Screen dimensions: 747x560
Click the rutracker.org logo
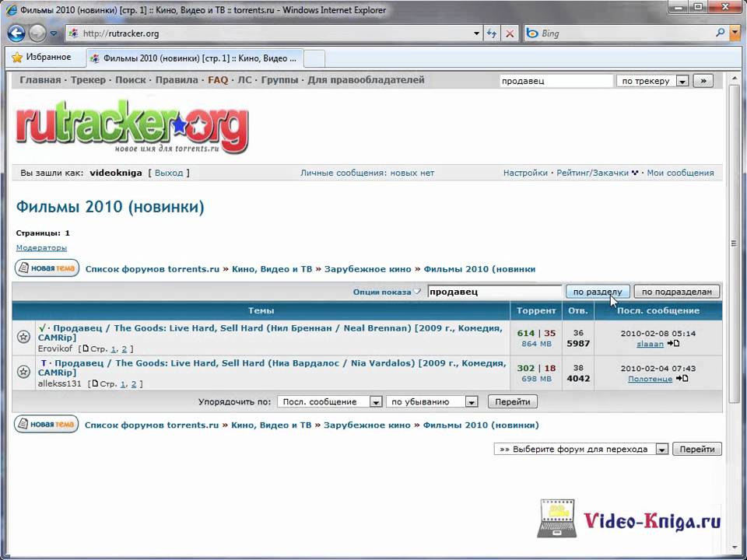132,127
